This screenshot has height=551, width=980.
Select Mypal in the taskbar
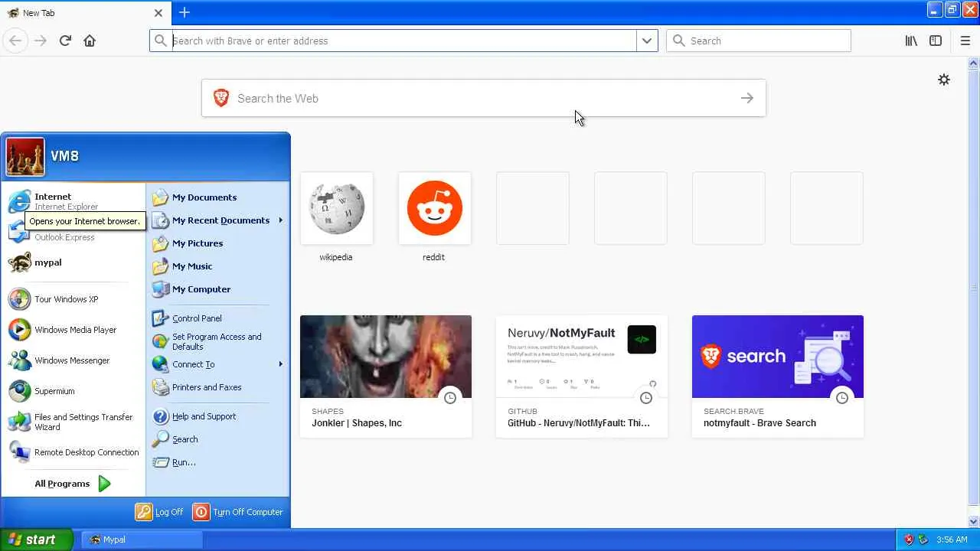tap(142, 540)
